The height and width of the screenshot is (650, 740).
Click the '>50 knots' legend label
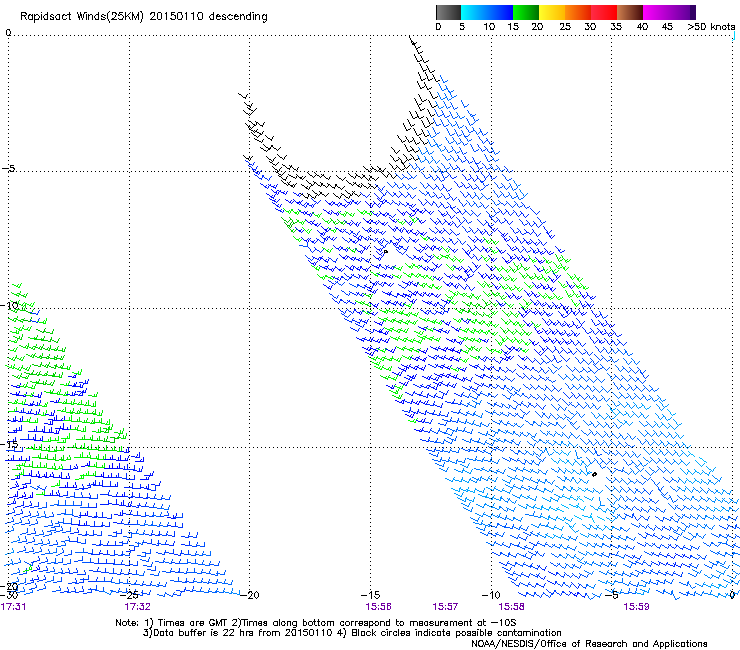[711, 27]
